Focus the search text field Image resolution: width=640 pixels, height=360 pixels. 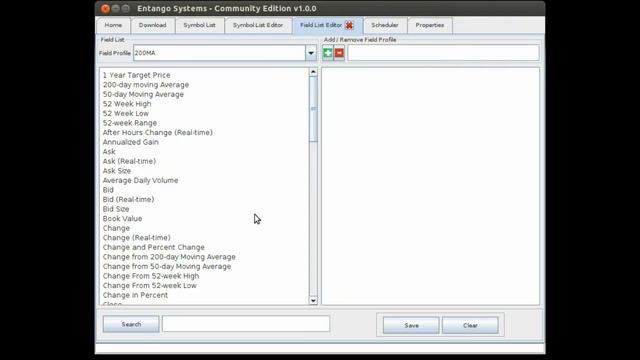click(246, 324)
